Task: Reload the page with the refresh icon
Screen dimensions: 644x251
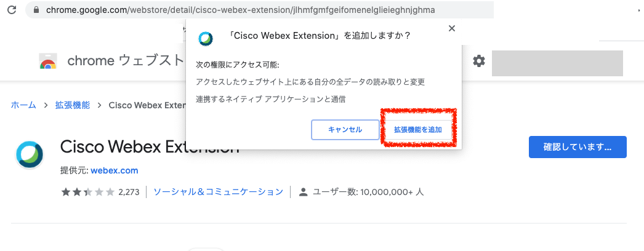Action: (12, 9)
